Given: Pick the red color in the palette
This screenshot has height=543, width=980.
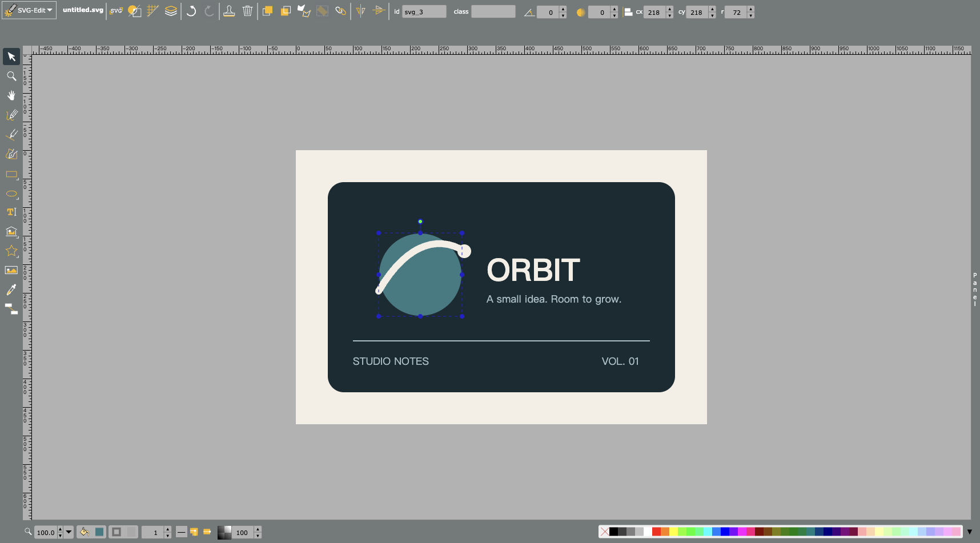Looking at the screenshot, I should point(656,532).
